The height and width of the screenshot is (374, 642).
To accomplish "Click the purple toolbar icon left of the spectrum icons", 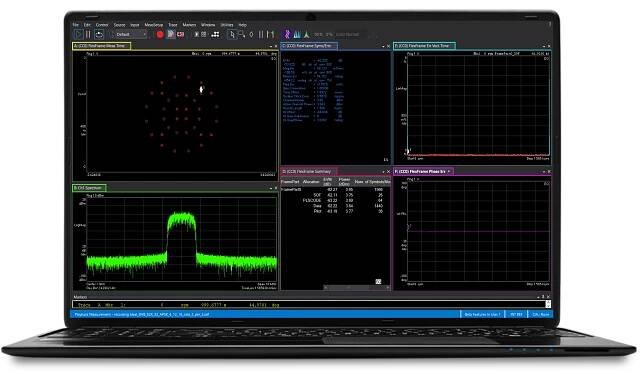I will coord(287,34).
